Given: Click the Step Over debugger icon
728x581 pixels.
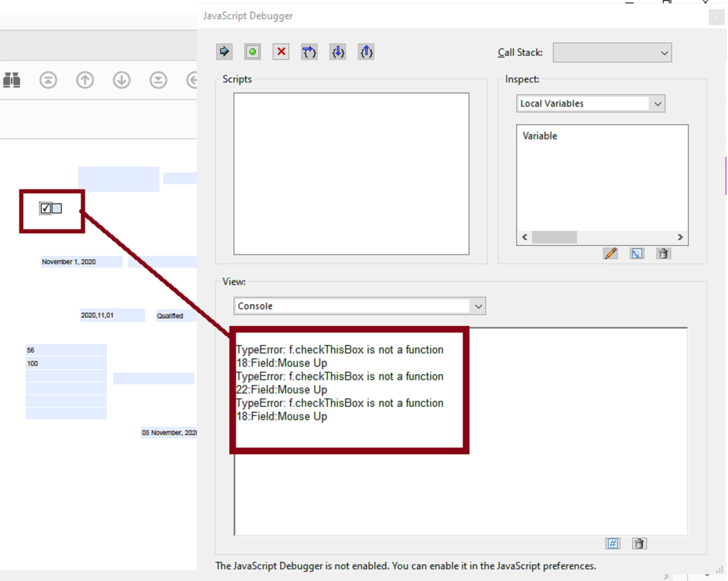Looking at the screenshot, I should click(309, 52).
